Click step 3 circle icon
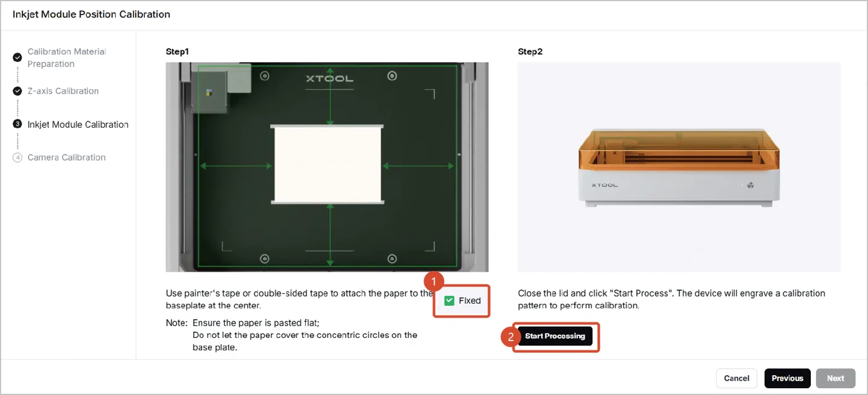 (17, 124)
